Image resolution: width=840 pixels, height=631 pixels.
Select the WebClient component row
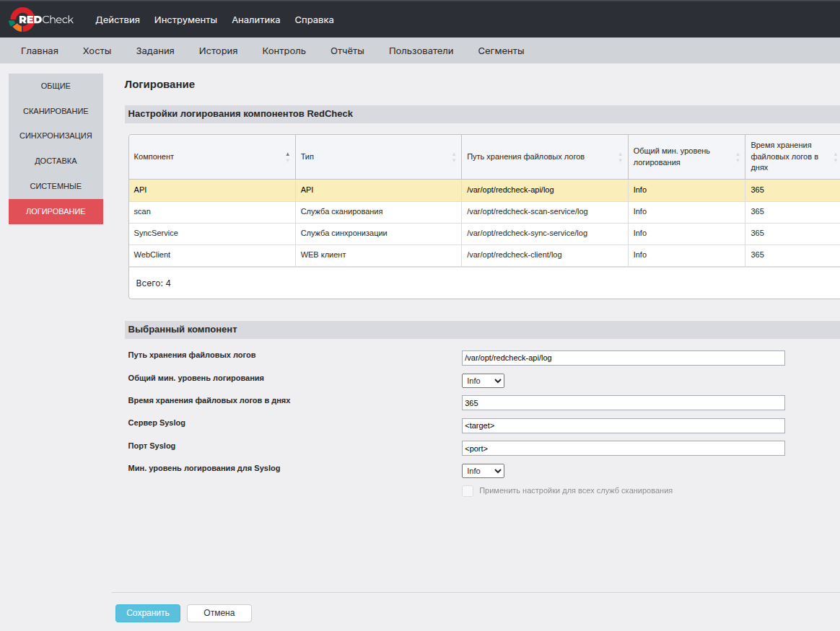(x=484, y=255)
